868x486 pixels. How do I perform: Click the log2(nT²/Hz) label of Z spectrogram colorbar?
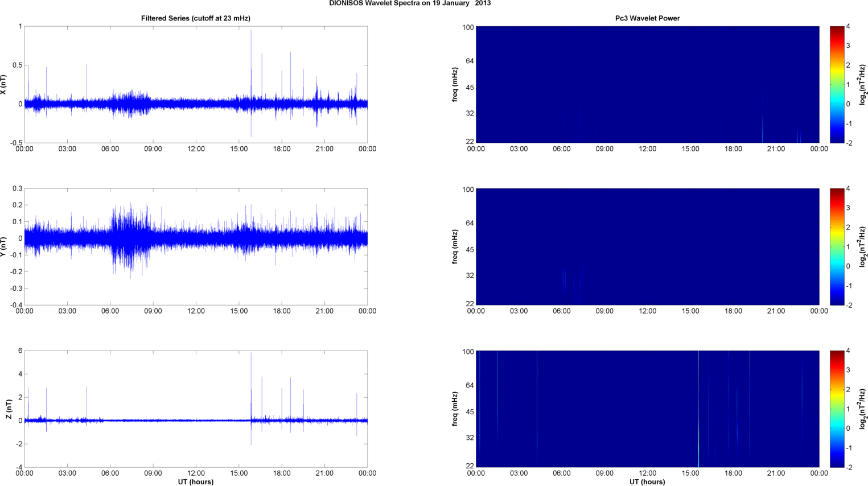pos(863,409)
